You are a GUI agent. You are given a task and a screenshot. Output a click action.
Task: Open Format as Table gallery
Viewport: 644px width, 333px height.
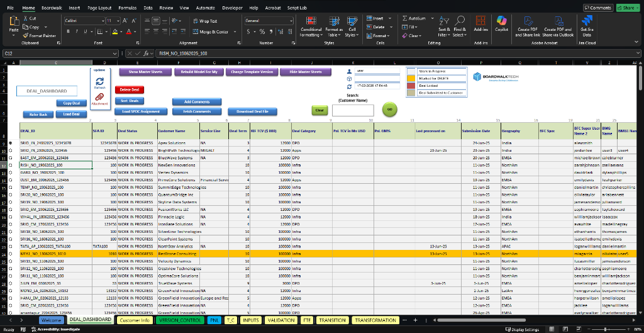[334, 27]
